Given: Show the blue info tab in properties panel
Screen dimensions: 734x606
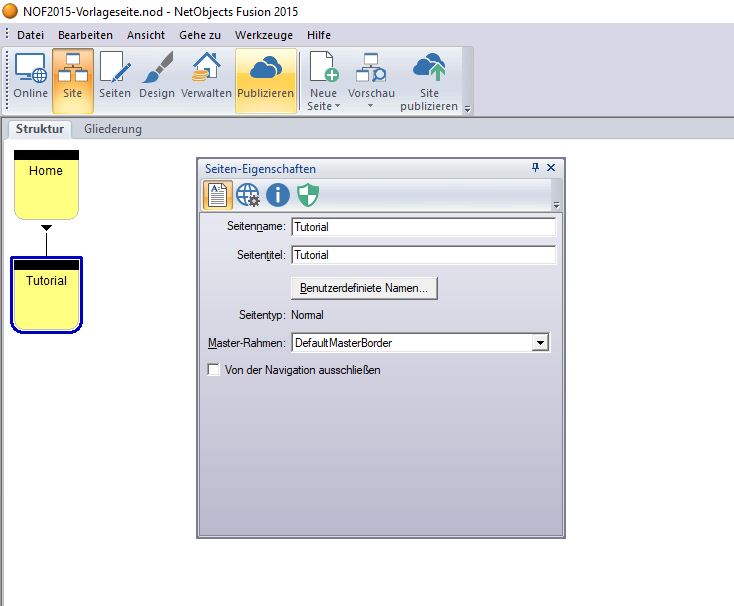Looking at the screenshot, I should pos(278,195).
